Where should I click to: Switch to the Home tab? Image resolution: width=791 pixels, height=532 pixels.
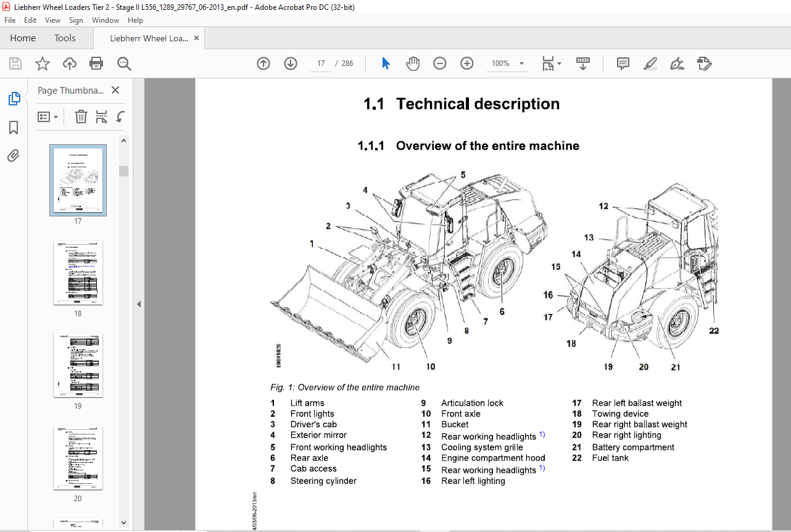(23, 38)
